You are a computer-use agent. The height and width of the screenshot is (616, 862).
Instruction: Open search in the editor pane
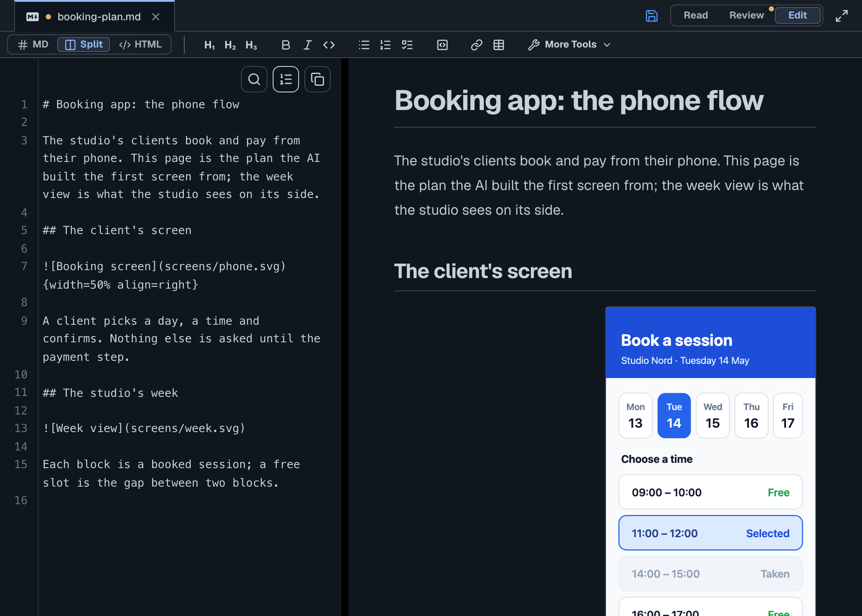[x=254, y=80]
